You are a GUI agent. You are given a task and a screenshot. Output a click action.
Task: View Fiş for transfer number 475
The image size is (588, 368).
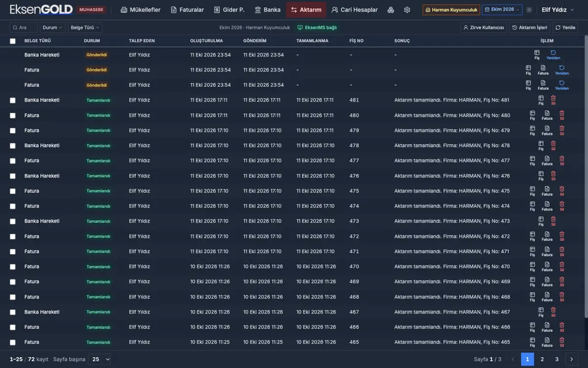click(532, 191)
